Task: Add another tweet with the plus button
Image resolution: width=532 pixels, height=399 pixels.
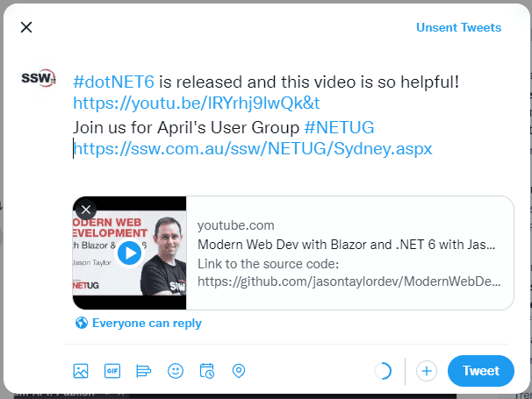Action: pyautogui.click(x=427, y=371)
